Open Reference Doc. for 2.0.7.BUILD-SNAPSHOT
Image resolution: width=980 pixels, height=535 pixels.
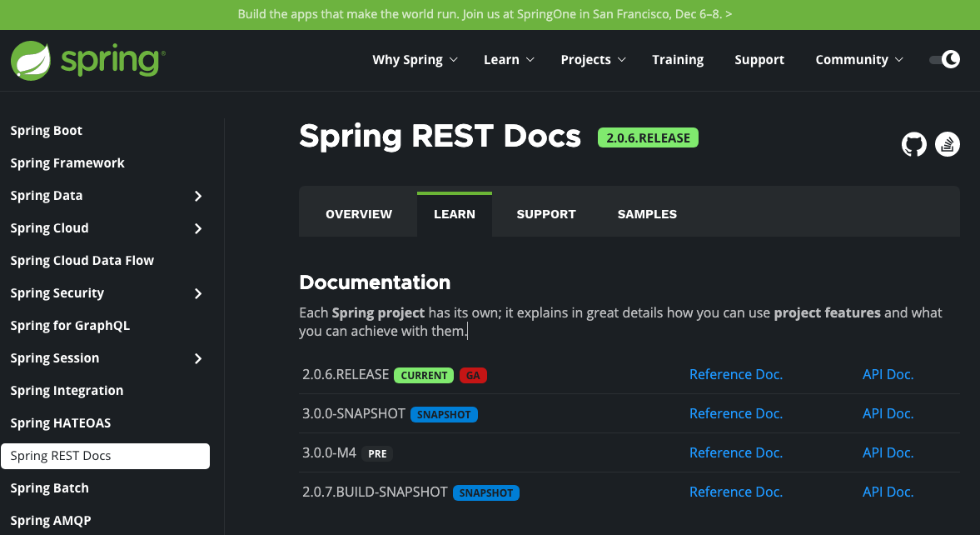[736, 492]
